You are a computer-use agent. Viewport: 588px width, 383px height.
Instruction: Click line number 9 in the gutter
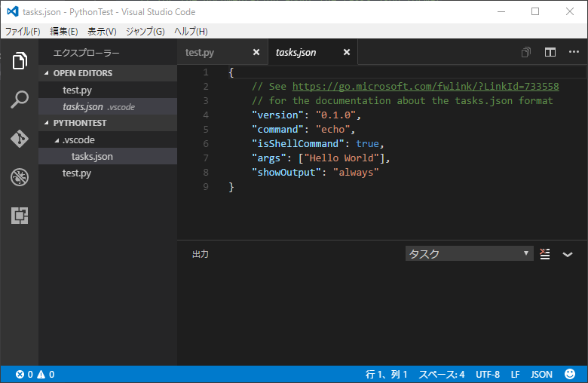tap(206, 186)
